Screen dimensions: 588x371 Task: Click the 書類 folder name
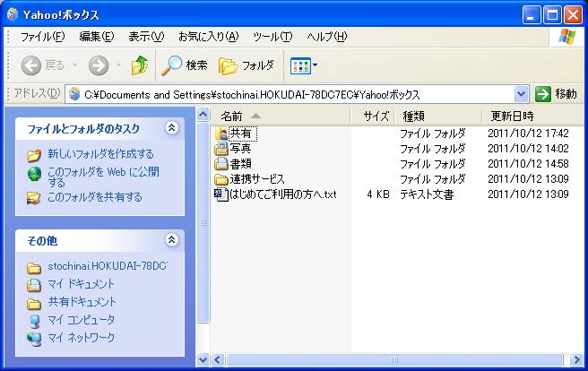point(240,164)
